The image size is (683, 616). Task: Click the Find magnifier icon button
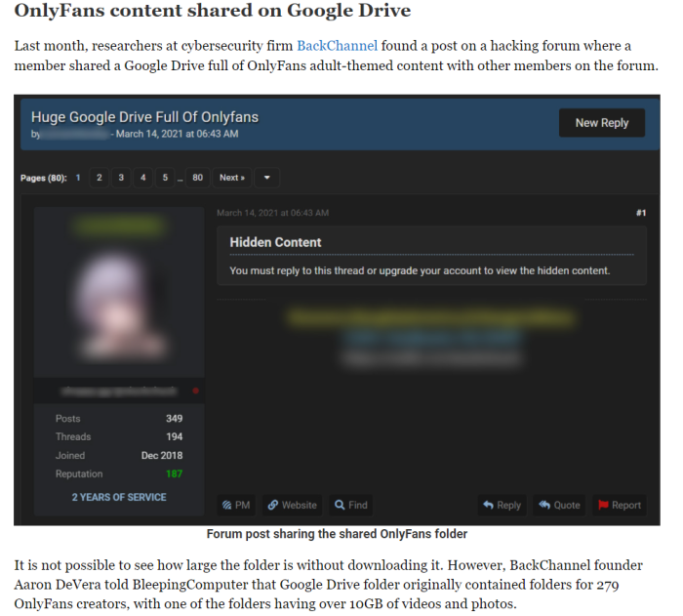click(351, 506)
